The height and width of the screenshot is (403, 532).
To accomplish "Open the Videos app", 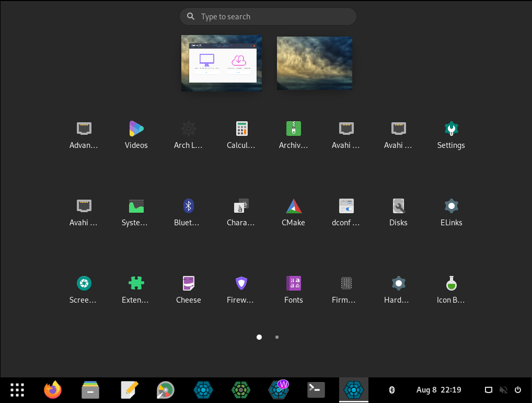I will tap(136, 134).
